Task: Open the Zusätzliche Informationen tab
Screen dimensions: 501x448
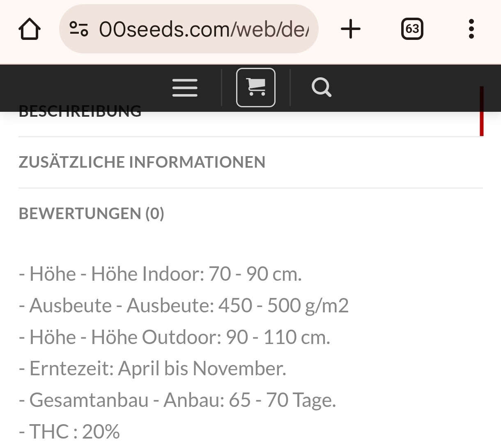Action: point(142,162)
